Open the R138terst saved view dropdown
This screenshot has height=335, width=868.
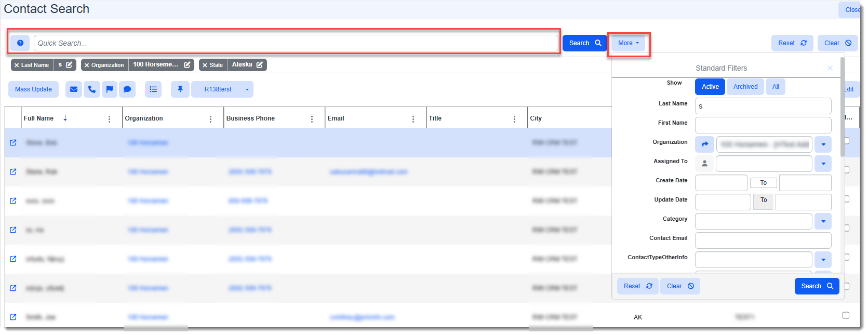click(x=247, y=89)
